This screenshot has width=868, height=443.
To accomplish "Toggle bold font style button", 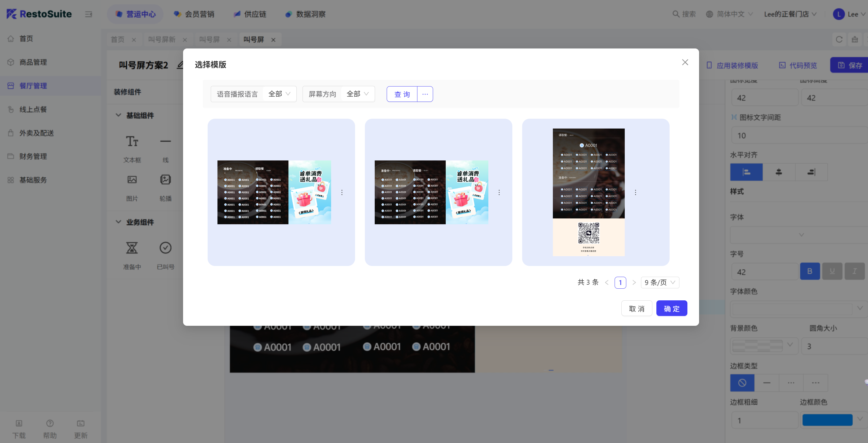I will click(x=809, y=271).
